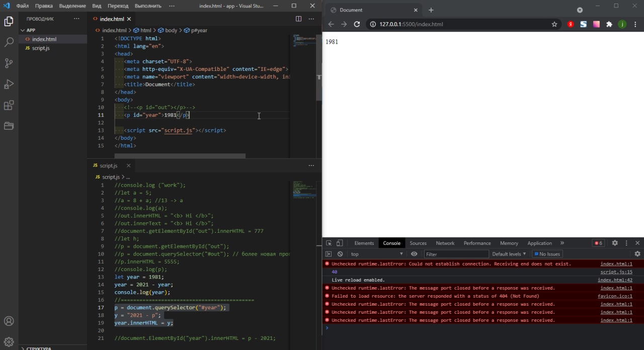Close the index.html editor tab
This screenshot has height=350, width=644.
[x=129, y=19]
